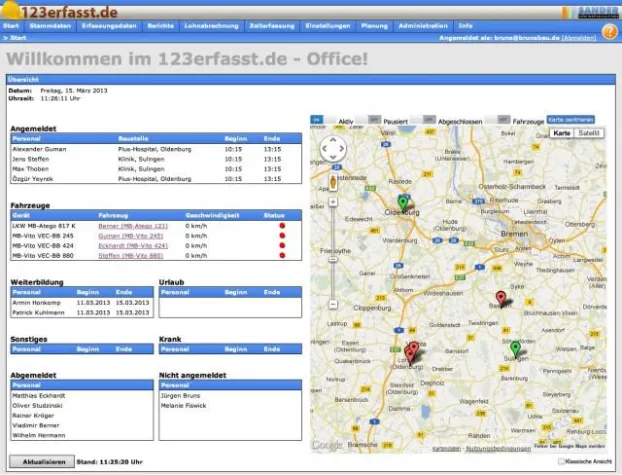Click the green map marker at Sulingen
This screenshot has height=475, width=622.
pyautogui.click(x=515, y=348)
